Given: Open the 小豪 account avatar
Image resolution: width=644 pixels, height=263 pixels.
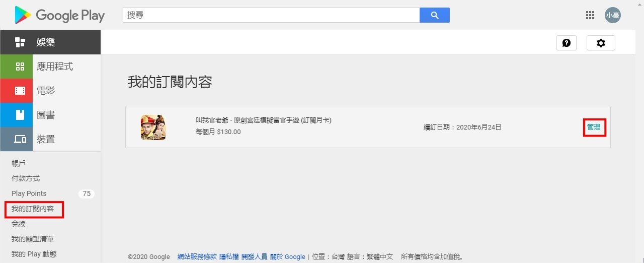Looking at the screenshot, I should [x=612, y=15].
